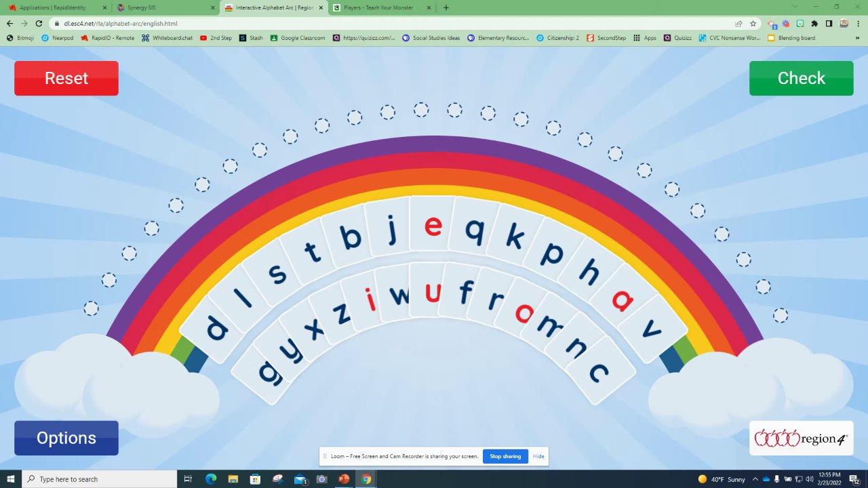Click the region 4 logo

coord(801,438)
